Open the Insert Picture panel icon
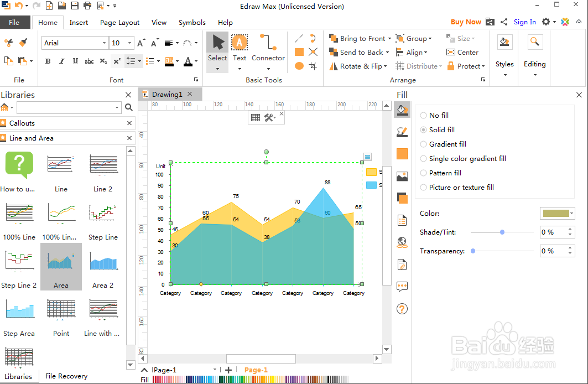The height and width of the screenshot is (384, 588). 402,176
